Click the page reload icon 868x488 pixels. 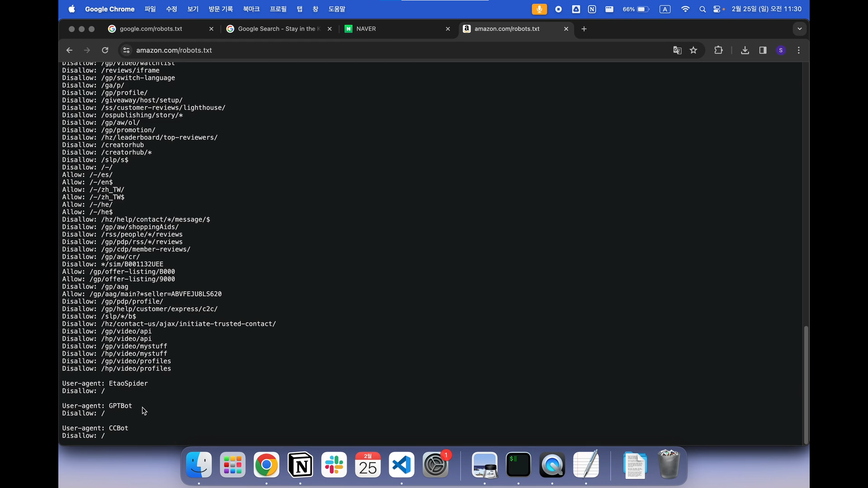[x=105, y=50]
